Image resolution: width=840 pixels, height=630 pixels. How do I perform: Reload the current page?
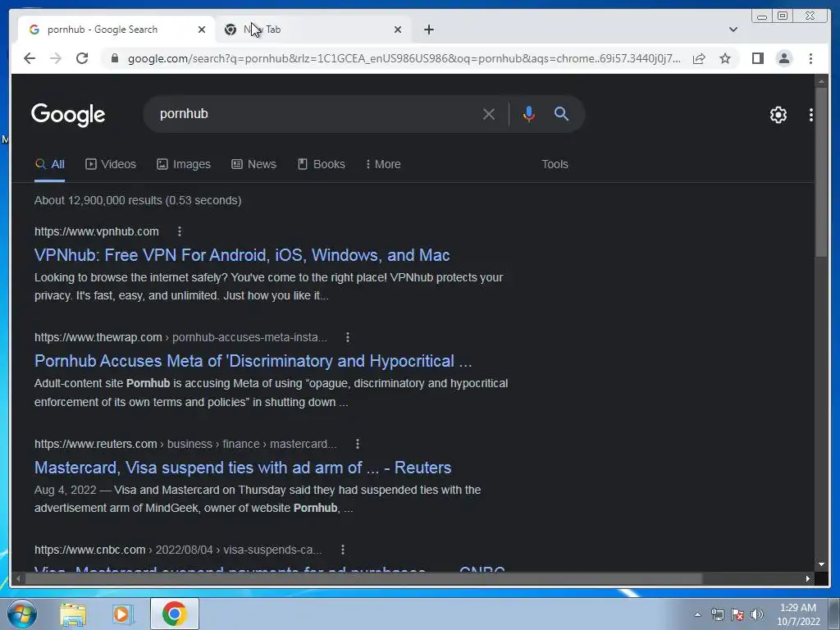point(82,58)
